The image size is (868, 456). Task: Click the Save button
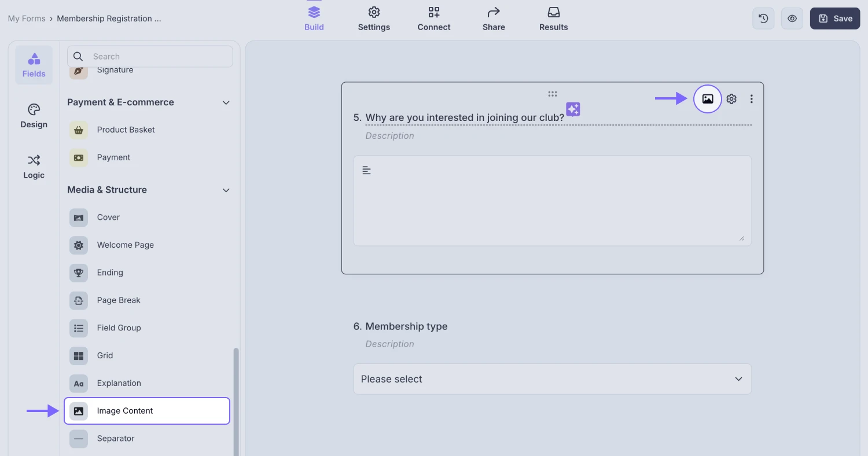834,18
